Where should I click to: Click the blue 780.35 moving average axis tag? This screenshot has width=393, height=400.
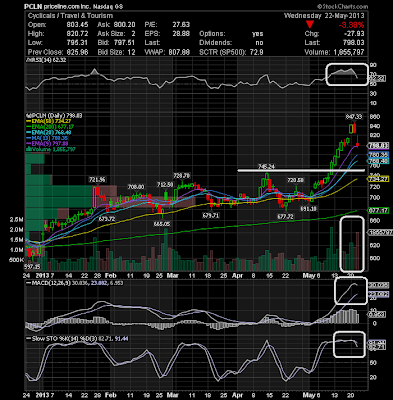point(378,155)
